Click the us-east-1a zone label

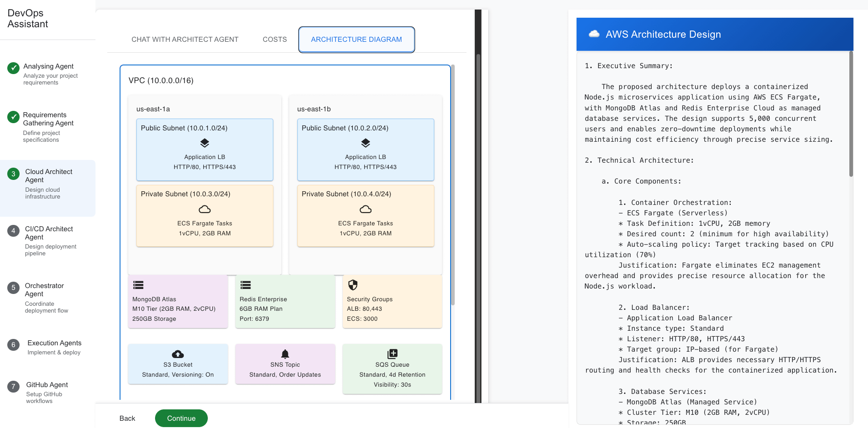click(153, 109)
